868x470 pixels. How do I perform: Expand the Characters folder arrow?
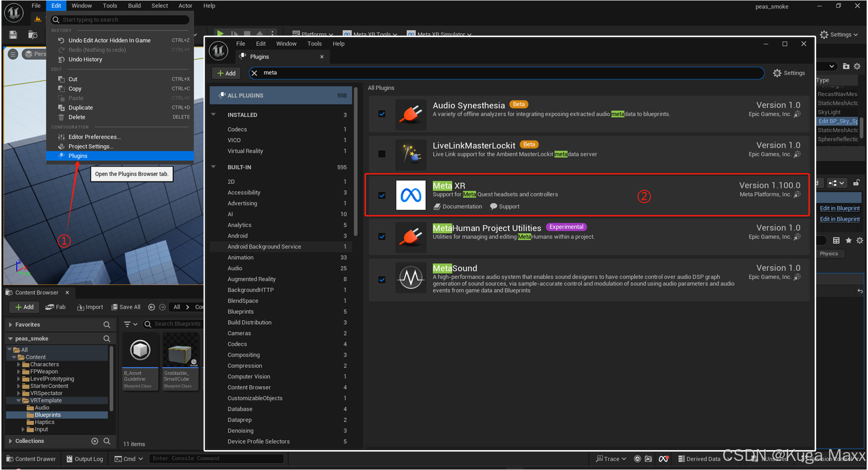tap(19, 364)
